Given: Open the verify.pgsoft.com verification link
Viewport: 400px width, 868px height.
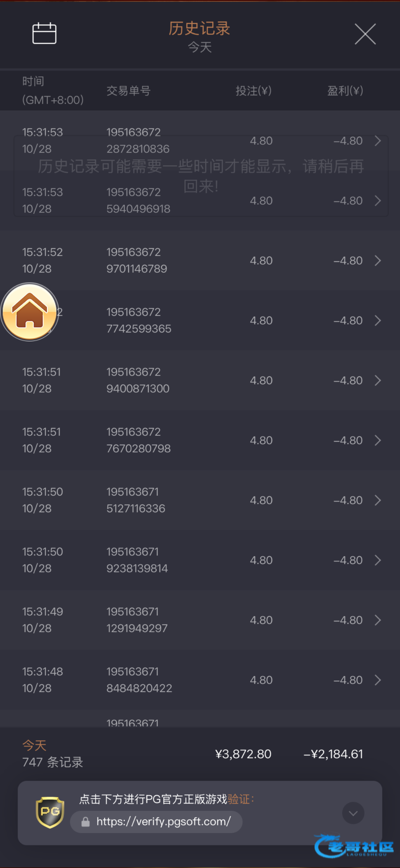Looking at the screenshot, I should coord(163,822).
